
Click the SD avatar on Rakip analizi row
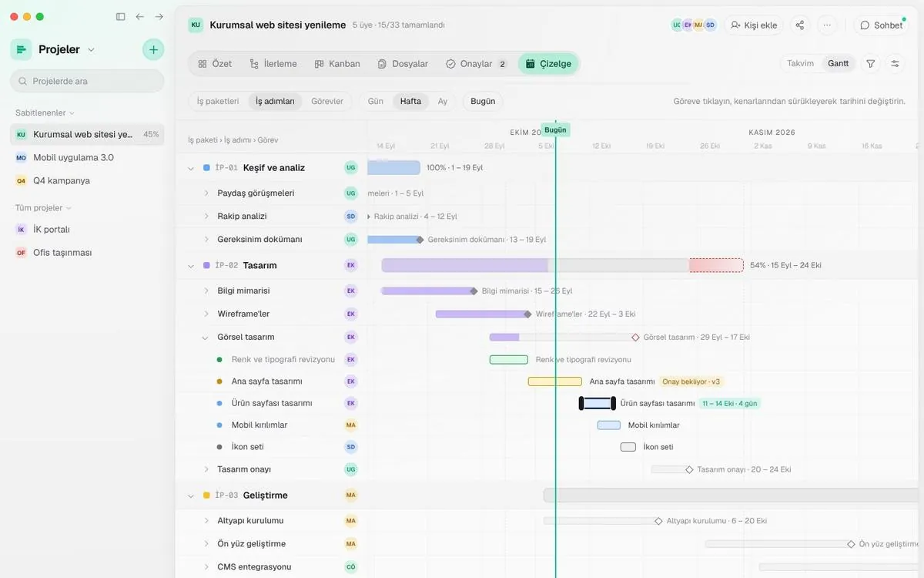351,217
